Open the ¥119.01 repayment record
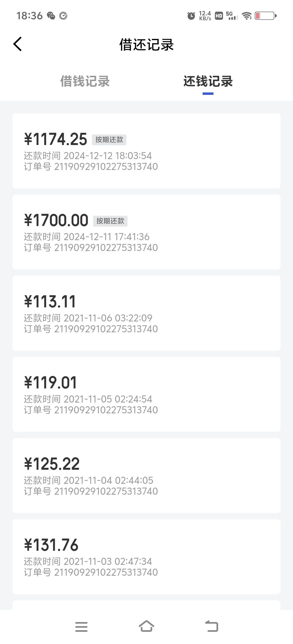This screenshot has height=644, width=293. 146,394
